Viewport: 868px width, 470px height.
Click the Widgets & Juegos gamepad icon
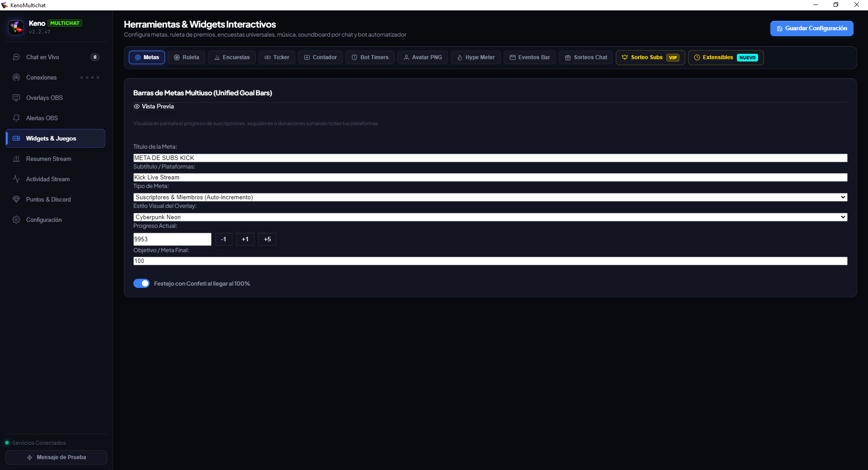coord(16,138)
